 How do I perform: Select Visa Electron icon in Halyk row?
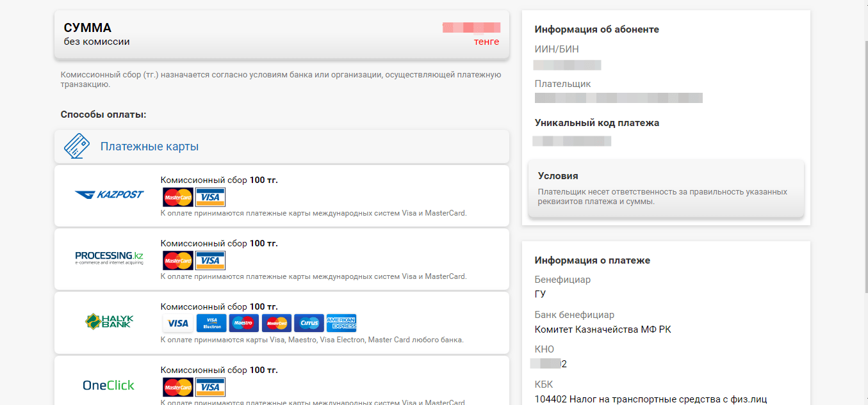[x=211, y=323]
